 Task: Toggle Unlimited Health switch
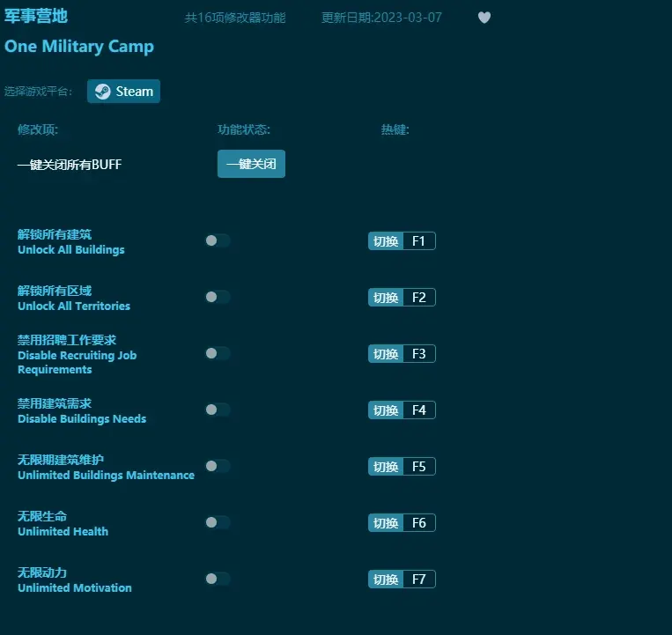218,522
